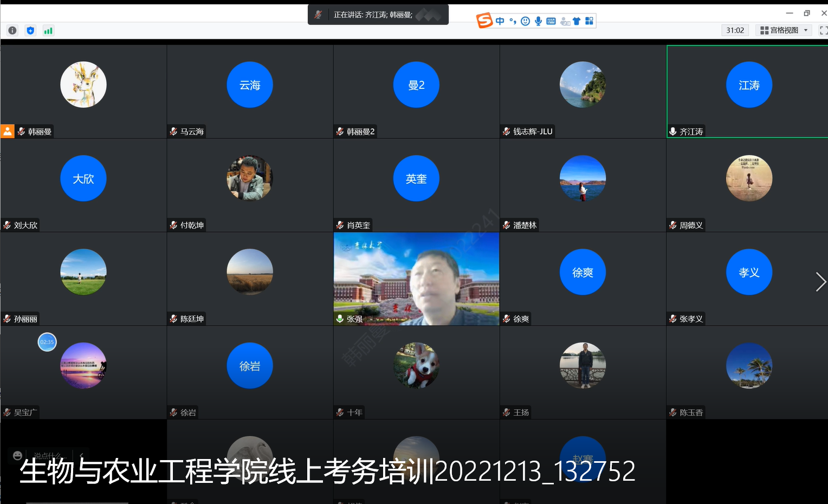Type in the 说点什么 chat field

click(48, 456)
